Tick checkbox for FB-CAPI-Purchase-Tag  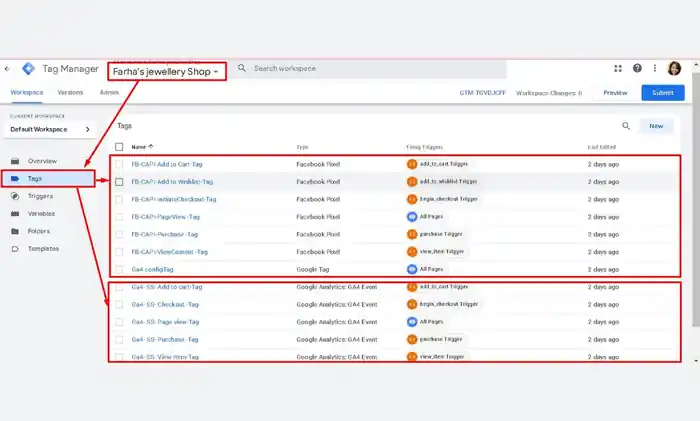(119, 234)
